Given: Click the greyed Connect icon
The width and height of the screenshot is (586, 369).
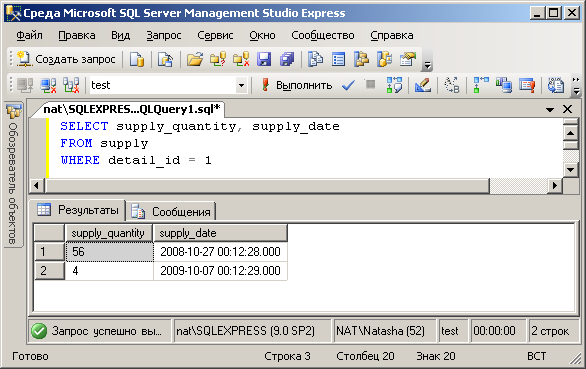Looking at the screenshot, I should 25,85.
